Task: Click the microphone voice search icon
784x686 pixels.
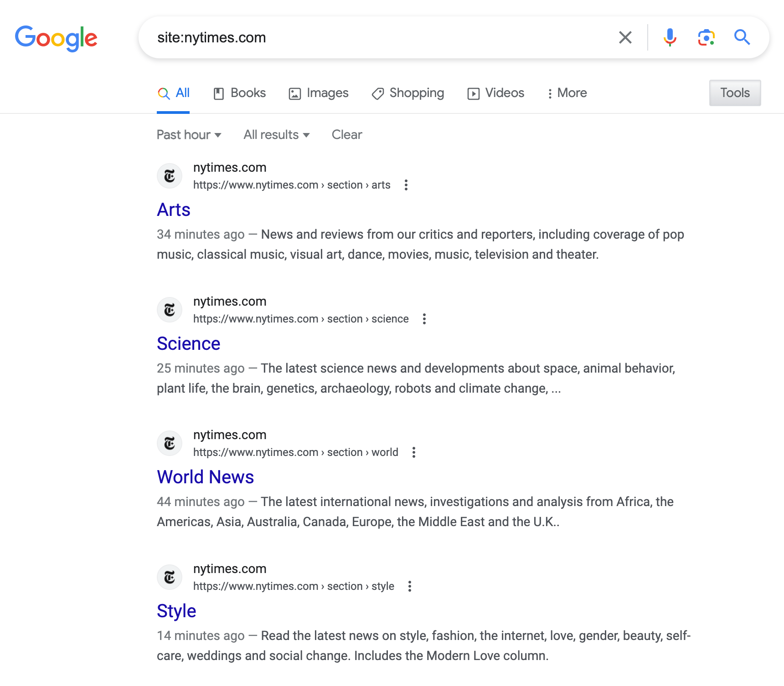Action: pyautogui.click(x=670, y=38)
